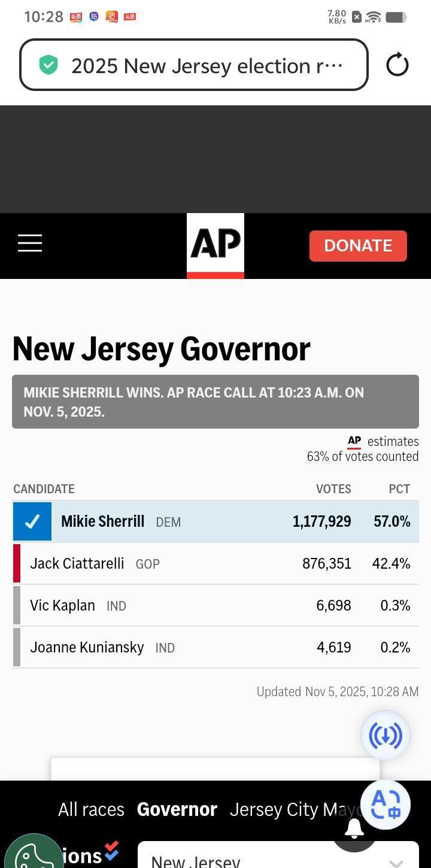Click the Wi-Fi status bar icon
The width and height of the screenshot is (431, 868).
(x=374, y=17)
